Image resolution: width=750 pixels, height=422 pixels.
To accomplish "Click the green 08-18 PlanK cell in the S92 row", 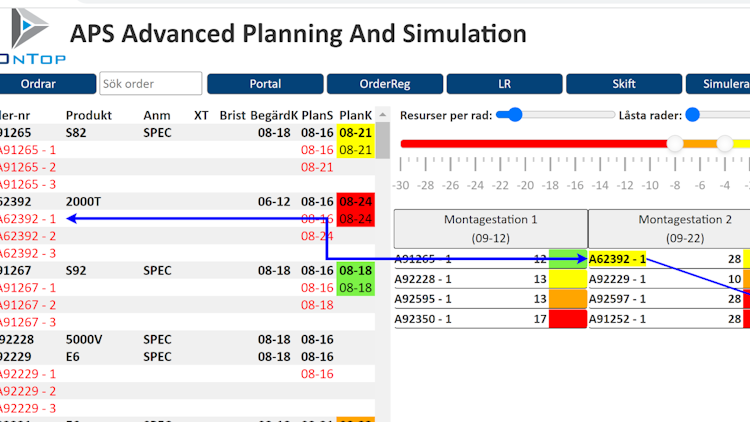I will click(355, 270).
